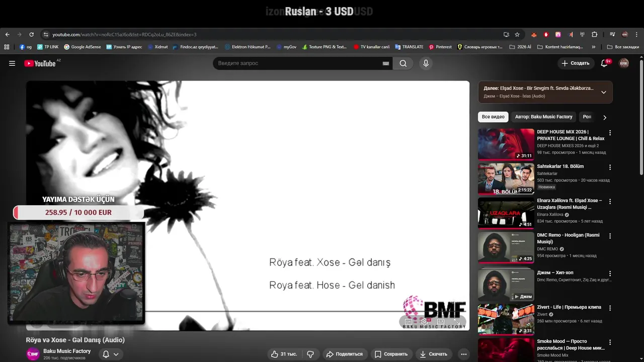644x362 pixels.
Task: Open DMC Remo - Hooligan title link
Action: coord(568,238)
